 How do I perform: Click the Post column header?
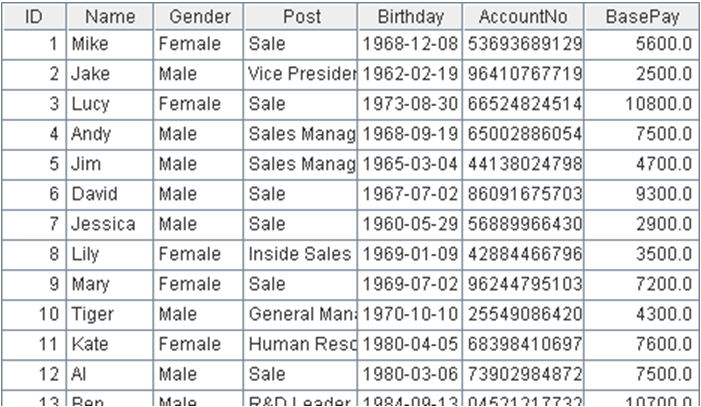pyautogui.click(x=301, y=17)
